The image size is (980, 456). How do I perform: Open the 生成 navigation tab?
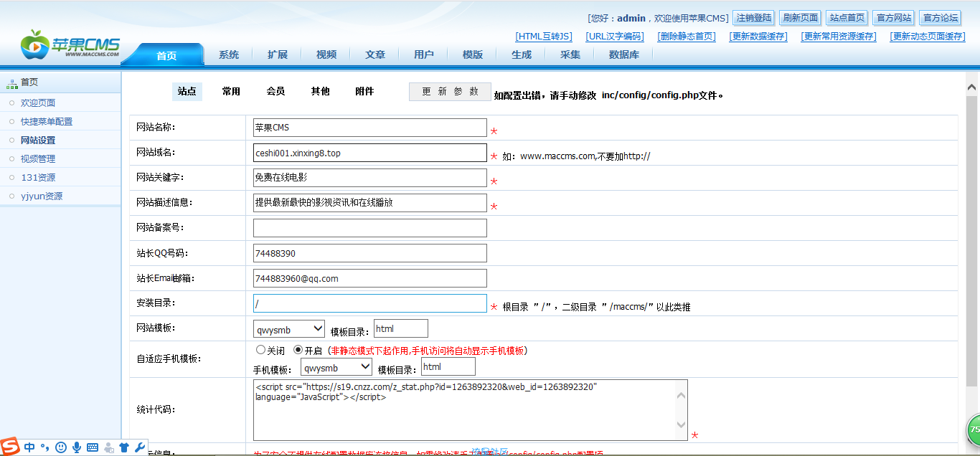[522, 54]
